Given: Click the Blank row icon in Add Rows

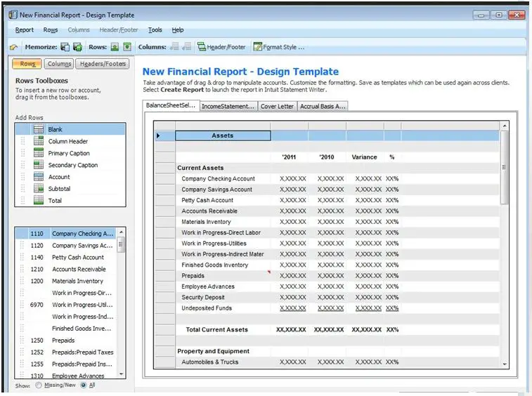Looking at the screenshot, I should (x=39, y=129).
